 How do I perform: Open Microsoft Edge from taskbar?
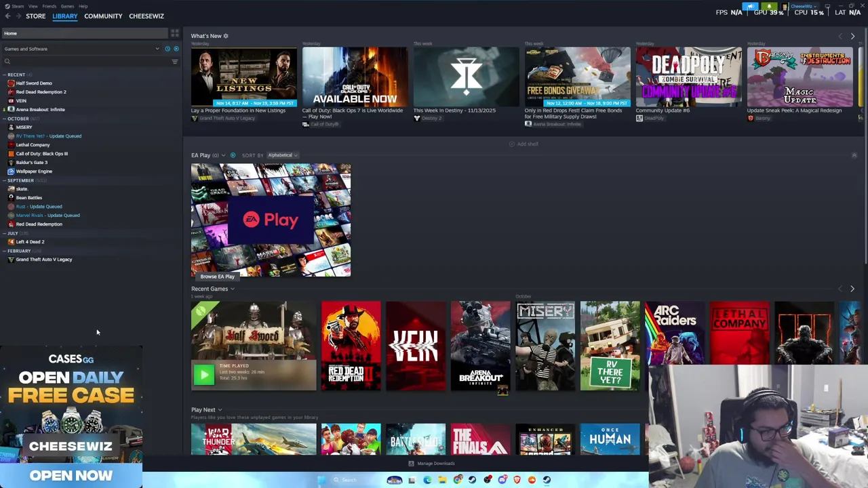pyautogui.click(x=427, y=480)
